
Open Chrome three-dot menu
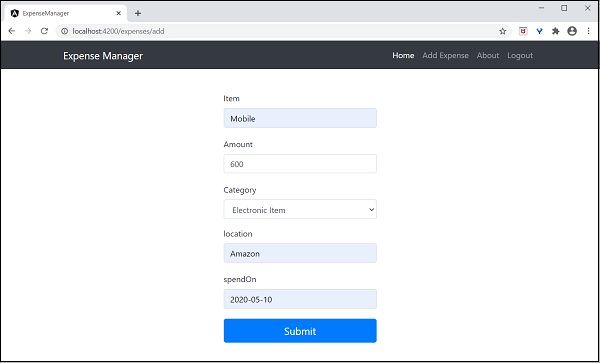(x=589, y=31)
